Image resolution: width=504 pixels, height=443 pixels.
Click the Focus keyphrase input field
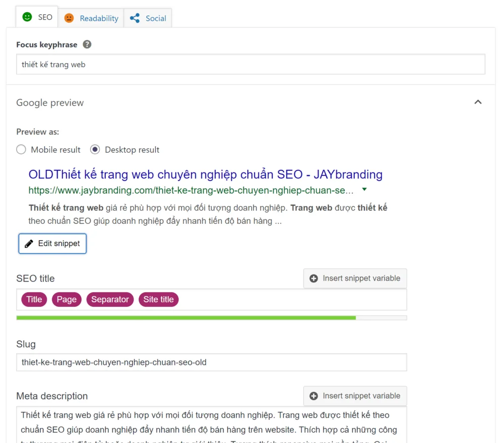(x=250, y=65)
